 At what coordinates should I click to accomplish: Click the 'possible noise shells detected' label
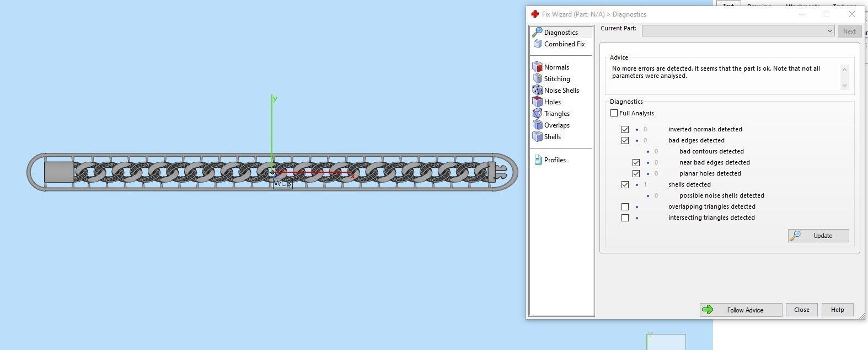click(722, 195)
